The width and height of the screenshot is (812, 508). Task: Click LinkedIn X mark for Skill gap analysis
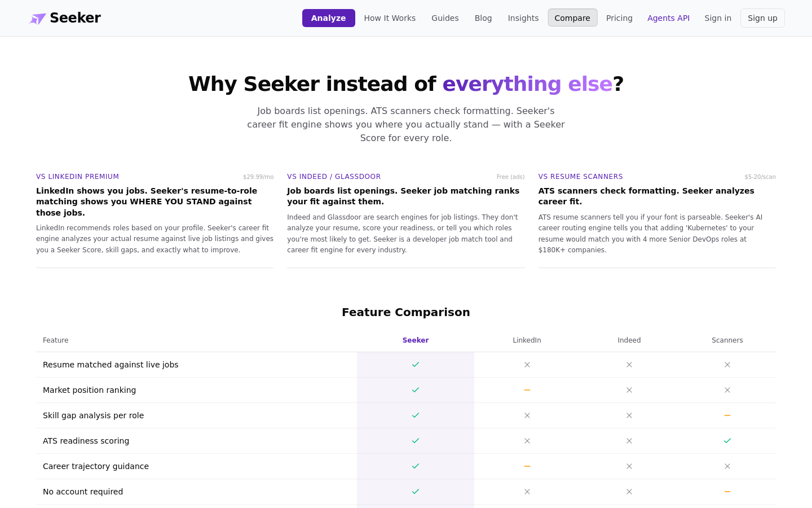point(527,415)
